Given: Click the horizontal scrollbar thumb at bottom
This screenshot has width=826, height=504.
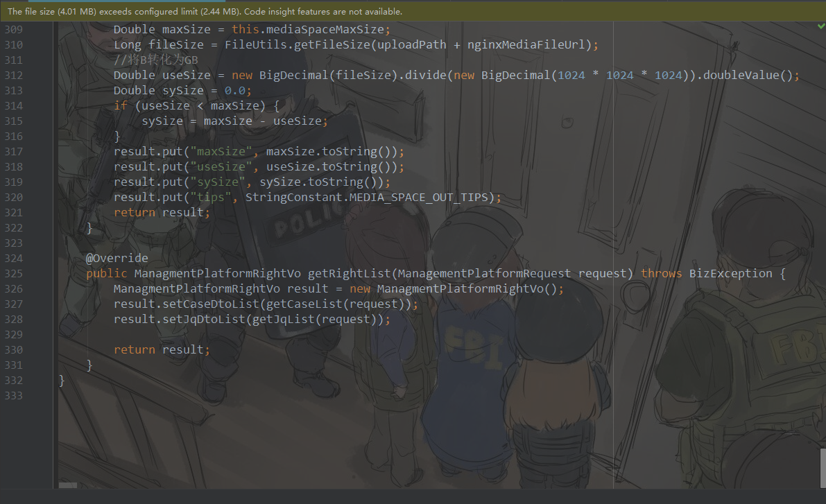Looking at the screenshot, I should click(x=68, y=485).
